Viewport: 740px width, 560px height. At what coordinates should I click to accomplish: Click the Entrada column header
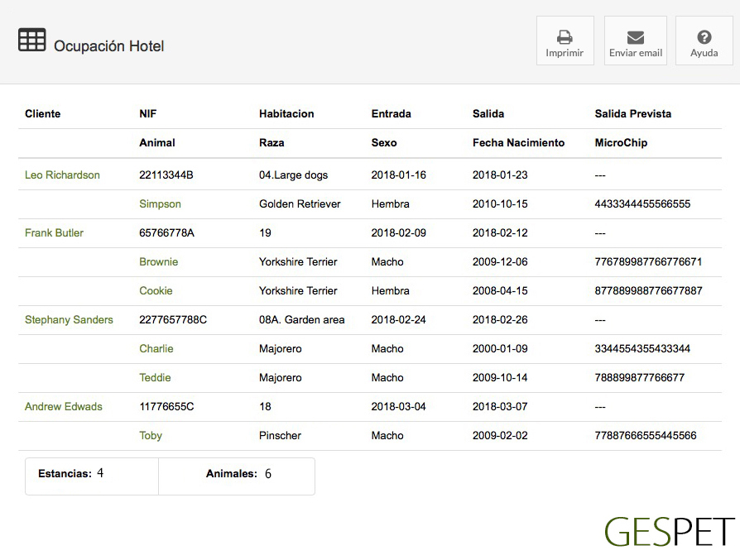tap(391, 114)
